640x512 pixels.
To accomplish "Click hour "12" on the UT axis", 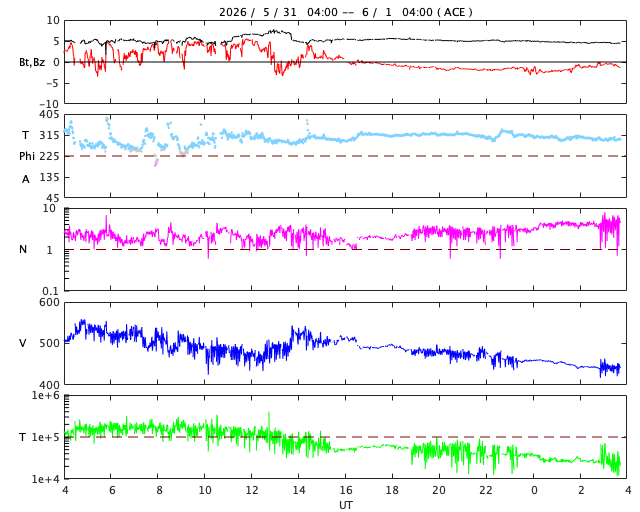I will coord(252,490).
